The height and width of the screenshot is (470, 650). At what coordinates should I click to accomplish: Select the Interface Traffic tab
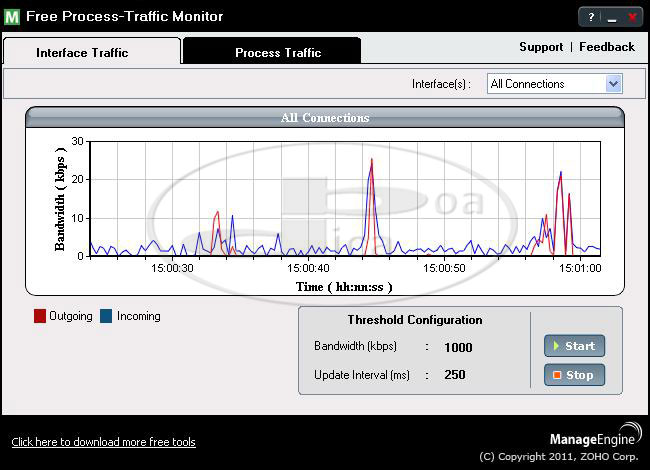(x=82, y=52)
